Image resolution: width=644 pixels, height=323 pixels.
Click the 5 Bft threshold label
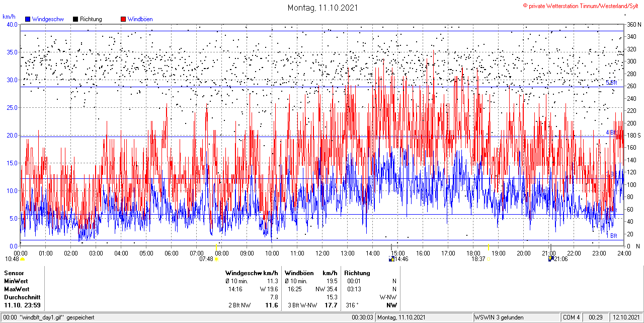pyautogui.click(x=611, y=83)
